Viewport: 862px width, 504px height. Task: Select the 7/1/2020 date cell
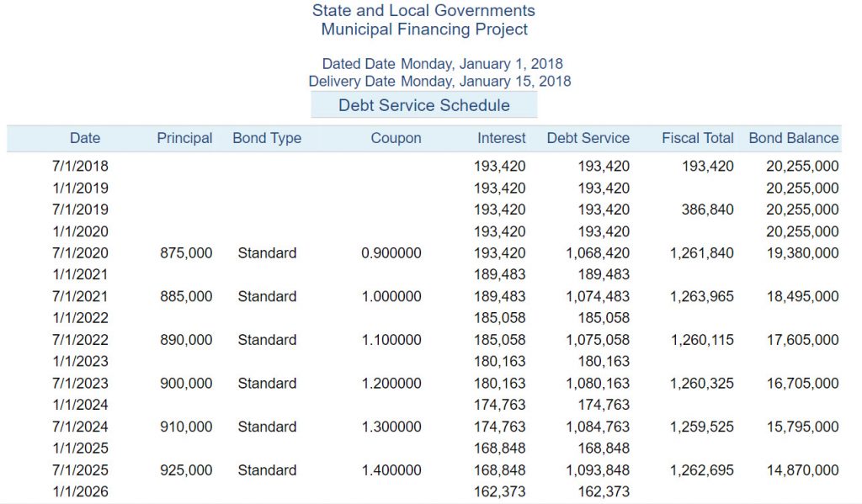coord(80,253)
